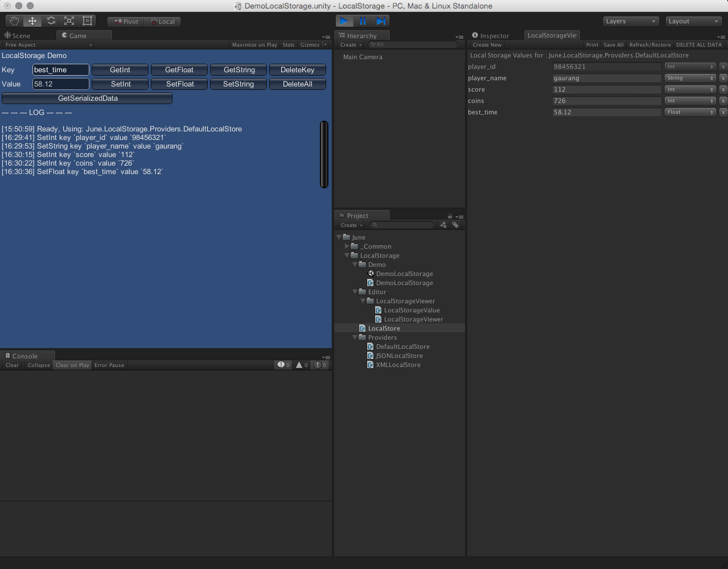The height and width of the screenshot is (569, 728).
Task: Click the Key input field
Action: pyautogui.click(x=60, y=69)
